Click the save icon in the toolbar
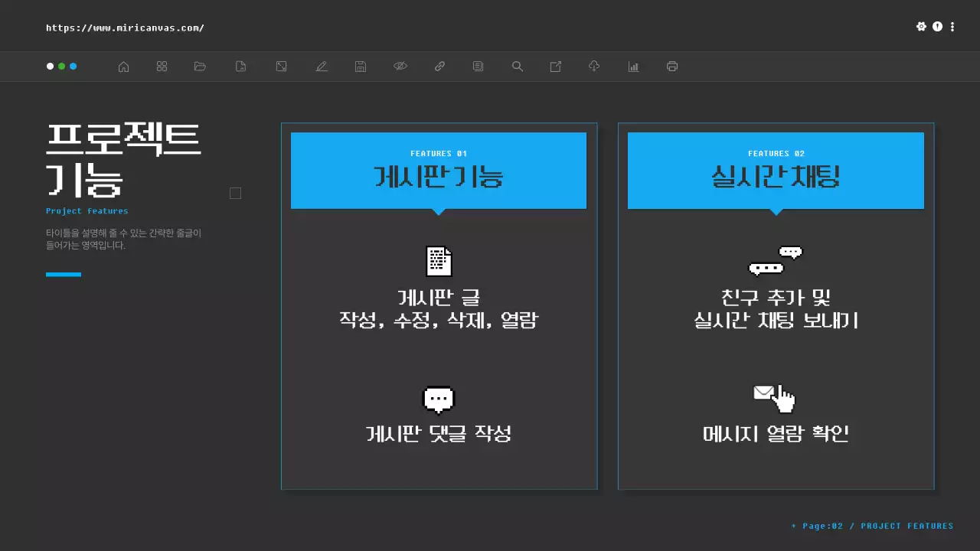The image size is (980, 551). pos(361,67)
